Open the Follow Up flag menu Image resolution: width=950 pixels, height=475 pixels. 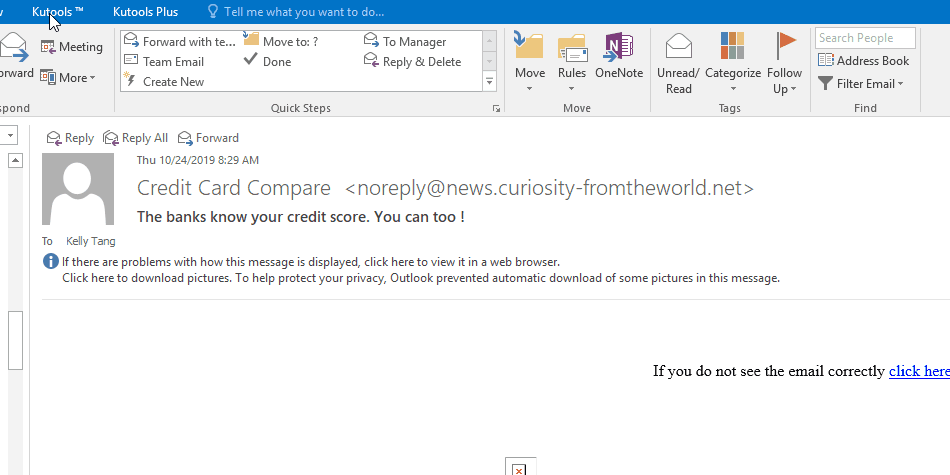[785, 64]
